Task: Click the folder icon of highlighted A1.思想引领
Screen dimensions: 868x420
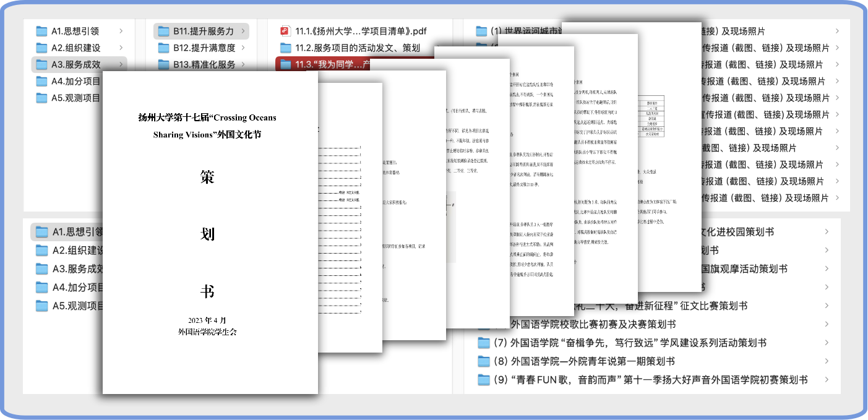Action: pos(41,232)
